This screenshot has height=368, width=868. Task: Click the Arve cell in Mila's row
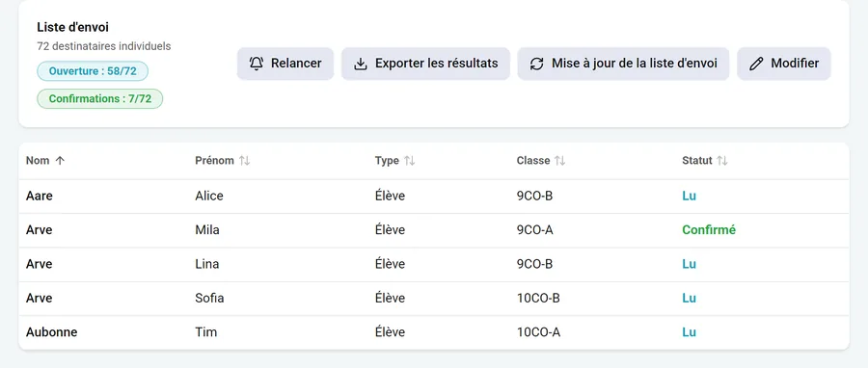pyautogui.click(x=40, y=230)
